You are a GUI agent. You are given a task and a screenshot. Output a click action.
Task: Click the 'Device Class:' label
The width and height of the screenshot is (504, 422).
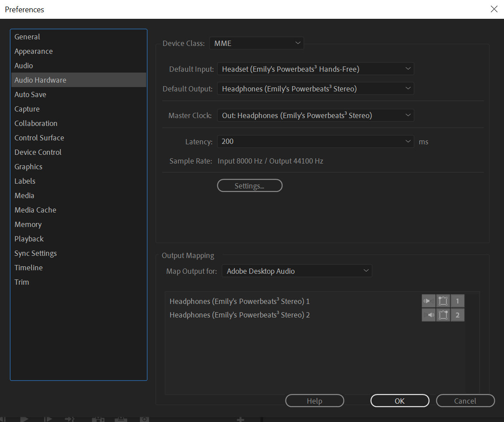[x=184, y=43]
